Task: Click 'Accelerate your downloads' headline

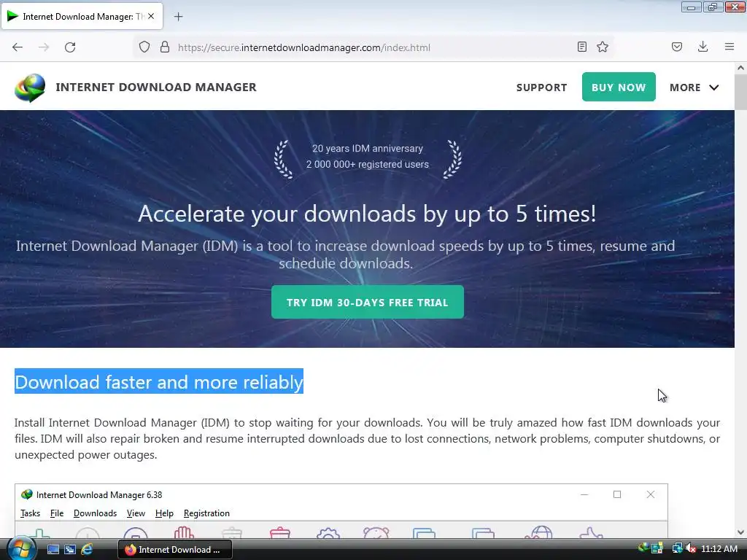Action: pyautogui.click(x=367, y=214)
